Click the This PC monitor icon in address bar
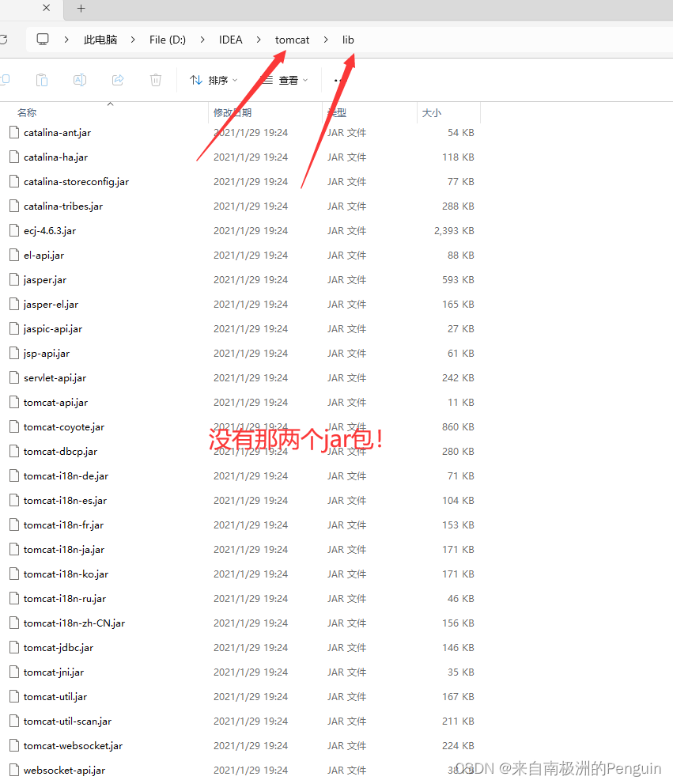The width and height of the screenshot is (673, 784). [43, 40]
